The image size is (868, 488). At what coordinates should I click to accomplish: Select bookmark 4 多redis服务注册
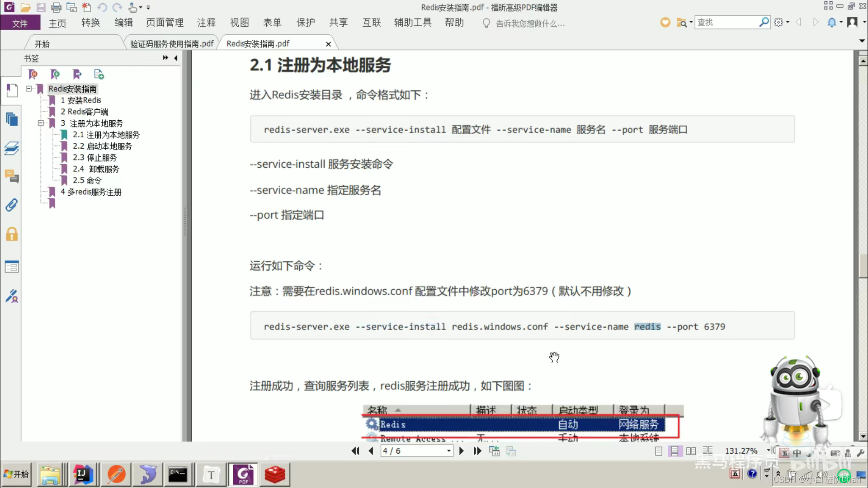(x=91, y=192)
